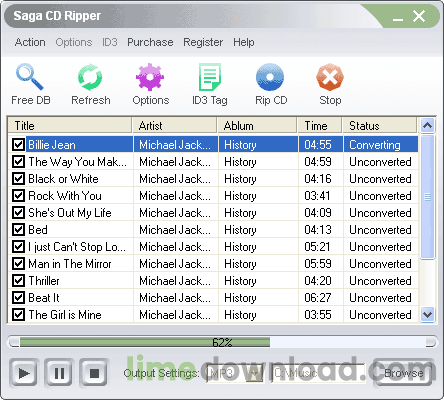This screenshot has height=400, width=444.
Task: Uncheck I just Can't Stop Lo... checkbox
Action: (x=18, y=247)
